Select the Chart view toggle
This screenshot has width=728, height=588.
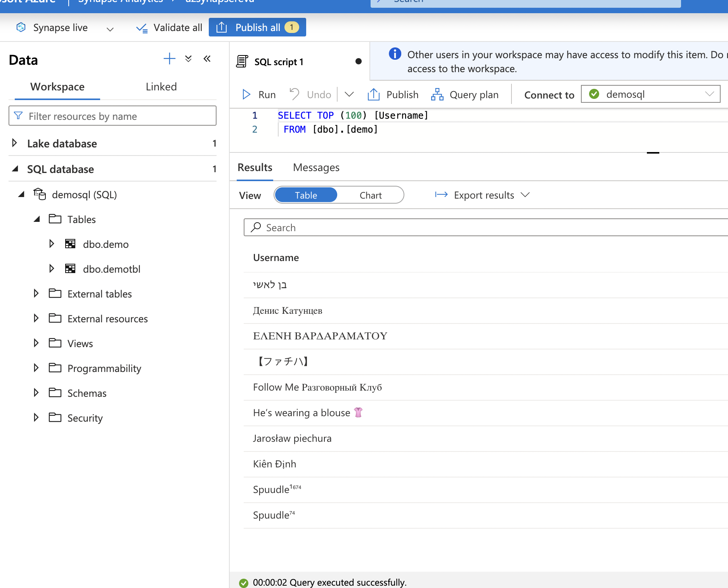(371, 195)
